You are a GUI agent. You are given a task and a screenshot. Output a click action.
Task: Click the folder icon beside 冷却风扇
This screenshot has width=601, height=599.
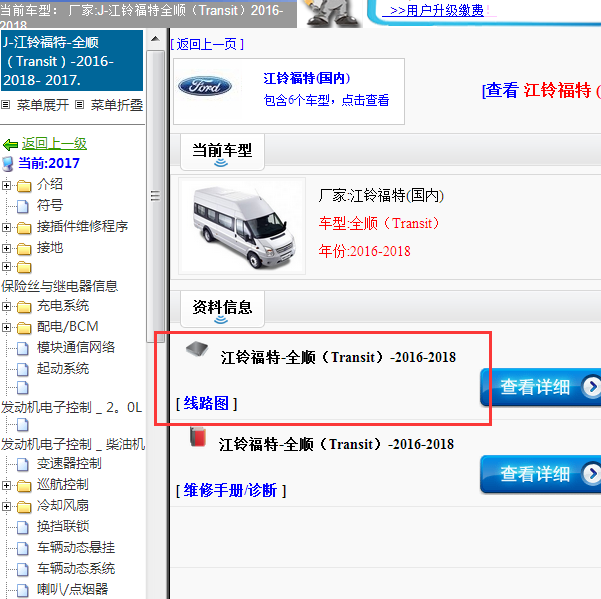pos(24,507)
